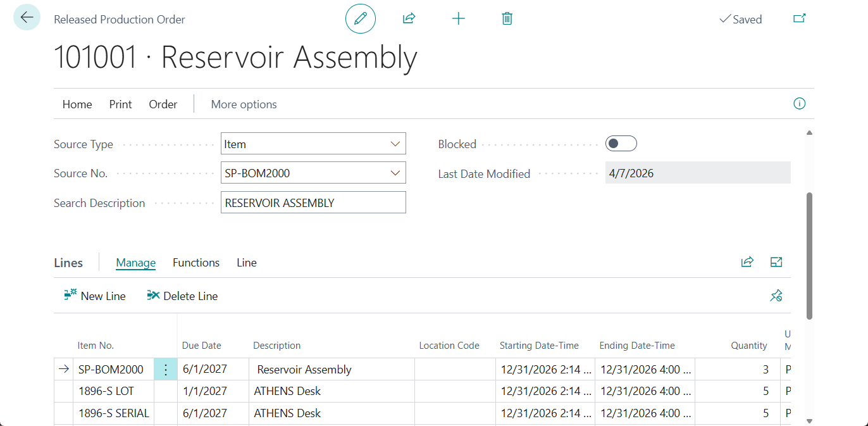Click the Search Description input field
The height and width of the screenshot is (426, 868).
[313, 202]
